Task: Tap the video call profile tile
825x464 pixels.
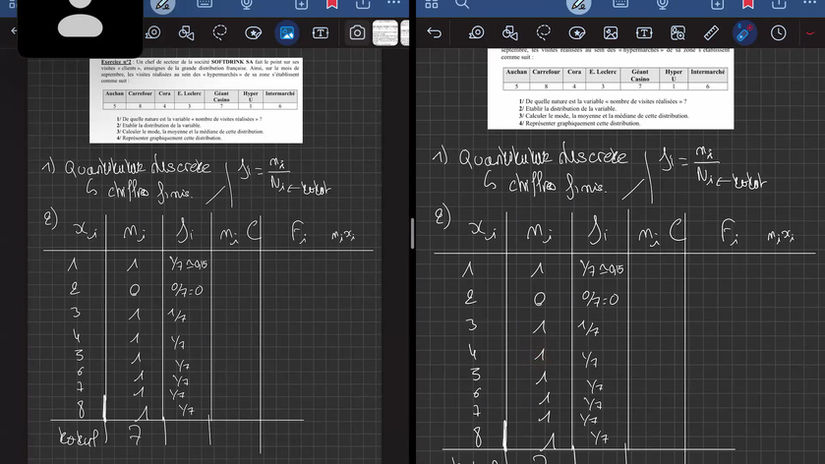Action: point(80,26)
